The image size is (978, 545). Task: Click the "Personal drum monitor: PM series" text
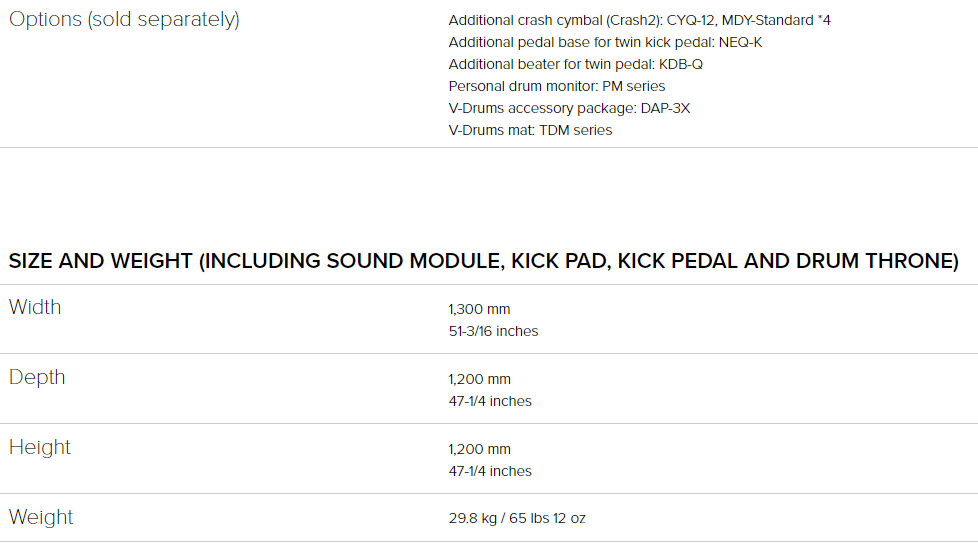[557, 86]
